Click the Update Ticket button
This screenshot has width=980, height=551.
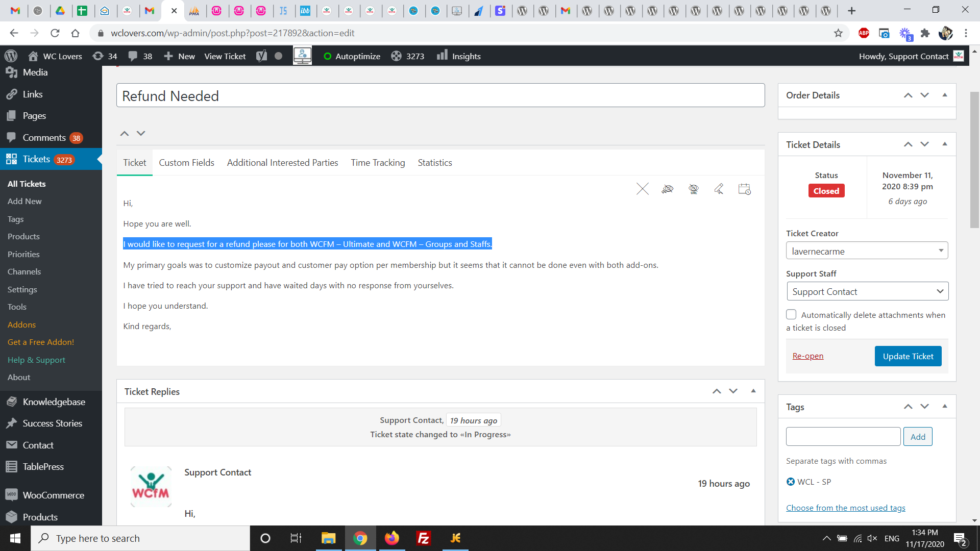click(x=908, y=356)
